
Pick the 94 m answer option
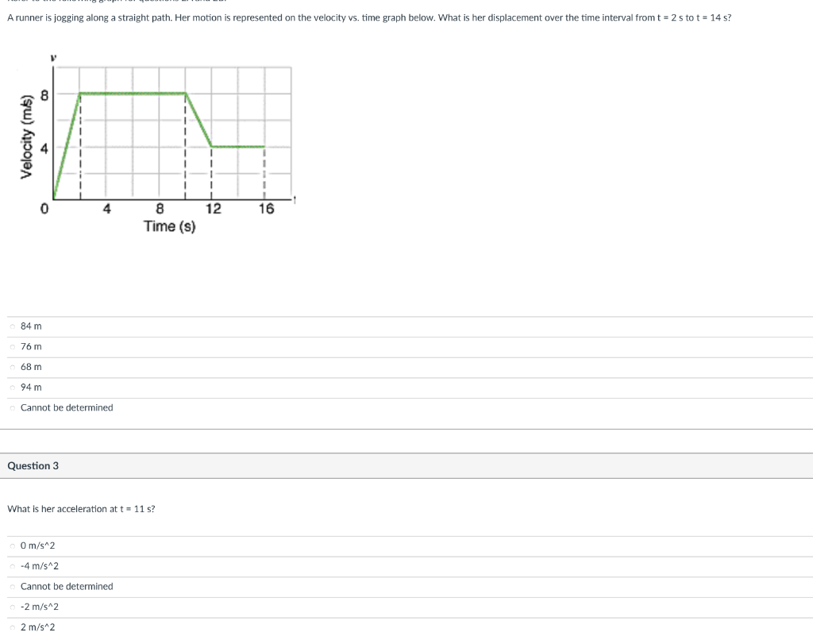coord(13,388)
